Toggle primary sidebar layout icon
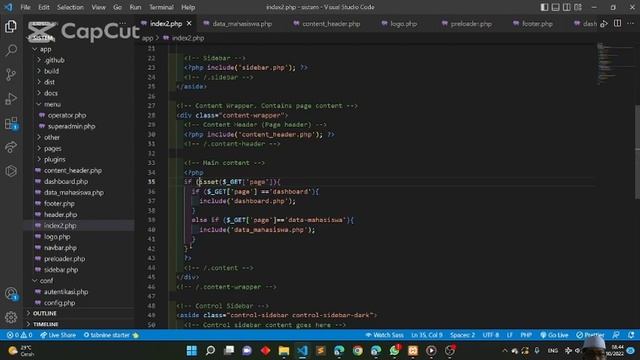 pyautogui.click(x=544, y=7)
